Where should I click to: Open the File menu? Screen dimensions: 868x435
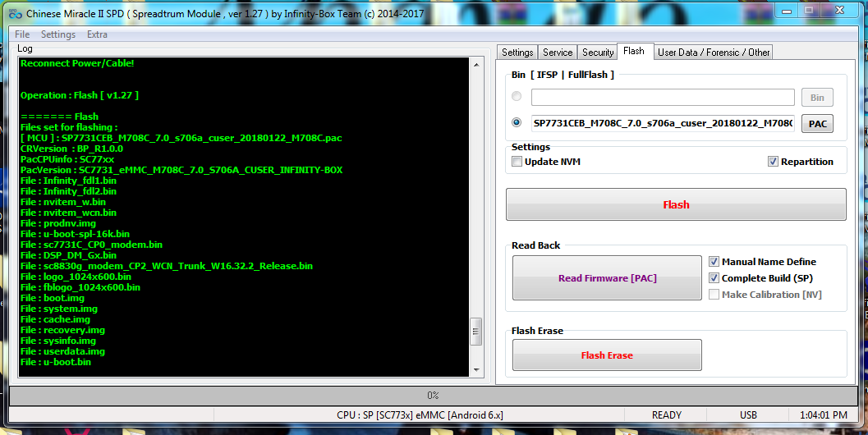click(x=22, y=34)
